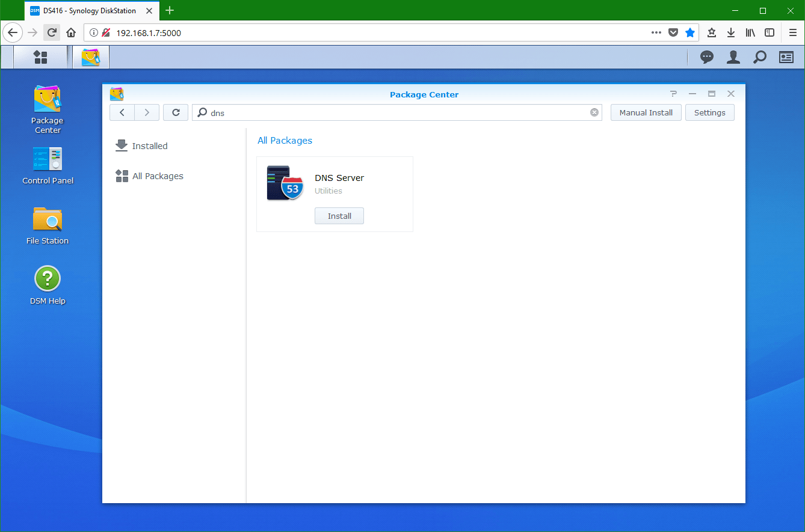
Task: Click the DNS Server package icon
Action: pos(284,183)
